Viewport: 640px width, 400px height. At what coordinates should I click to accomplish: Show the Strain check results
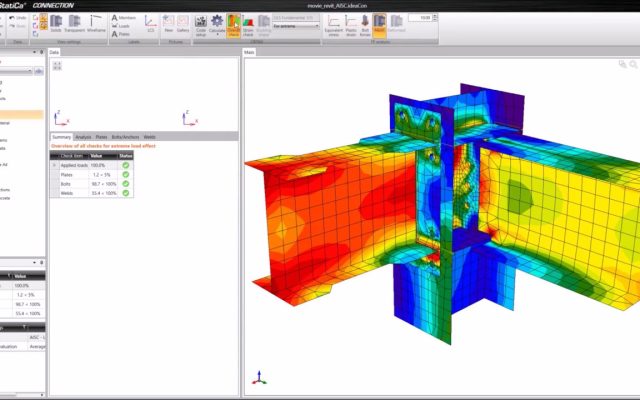[x=248, y=24]
